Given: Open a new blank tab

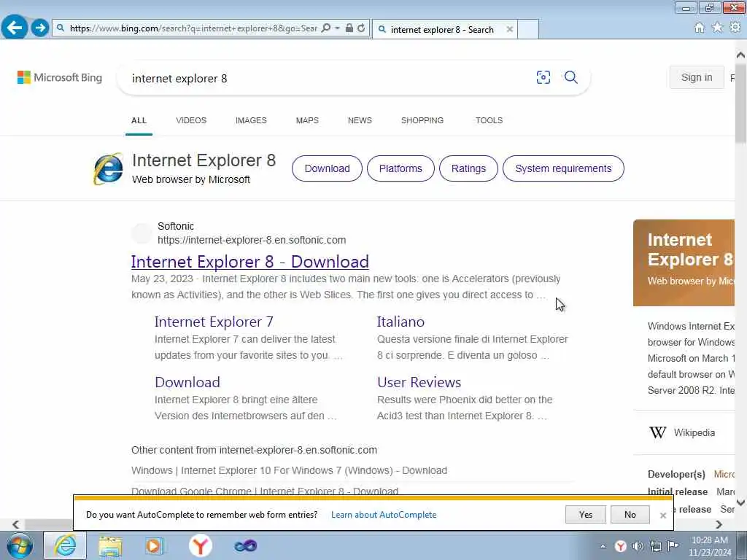Looking at the screenshot, I should pos(528,29).
